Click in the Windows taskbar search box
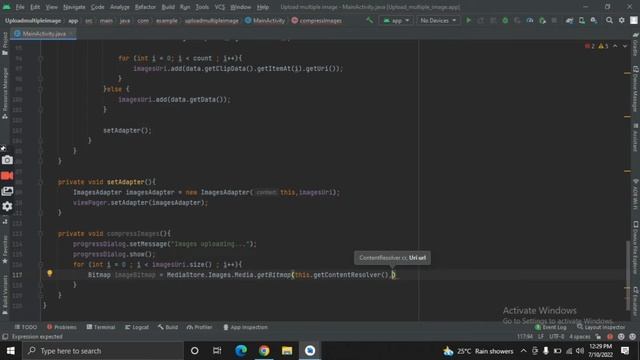 coord(104,351)
